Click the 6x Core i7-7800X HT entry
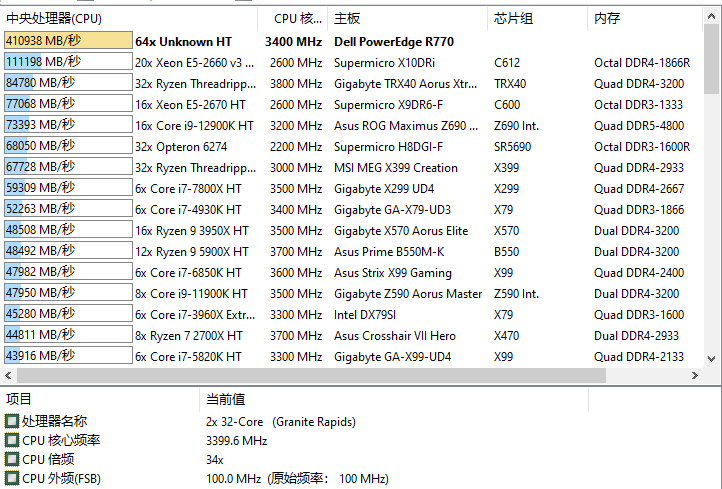Viewport: 722px width, 489px height. pyautogui.click(x=188, y=189)
